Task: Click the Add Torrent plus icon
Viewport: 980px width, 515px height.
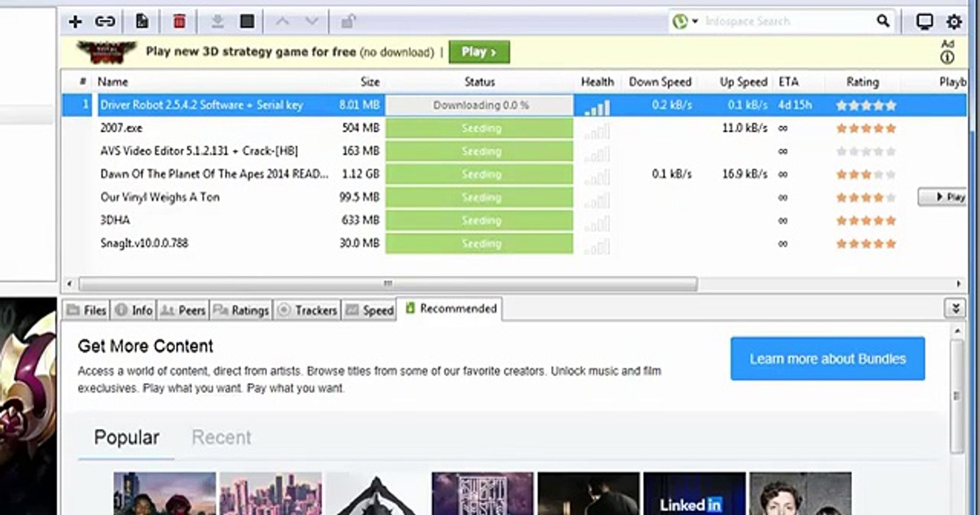Action: pos(75,21)
